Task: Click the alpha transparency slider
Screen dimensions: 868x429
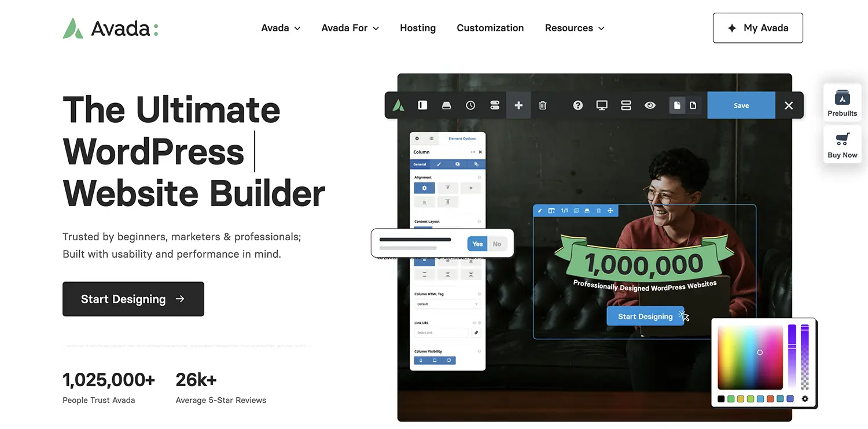Action: point(805,357)
